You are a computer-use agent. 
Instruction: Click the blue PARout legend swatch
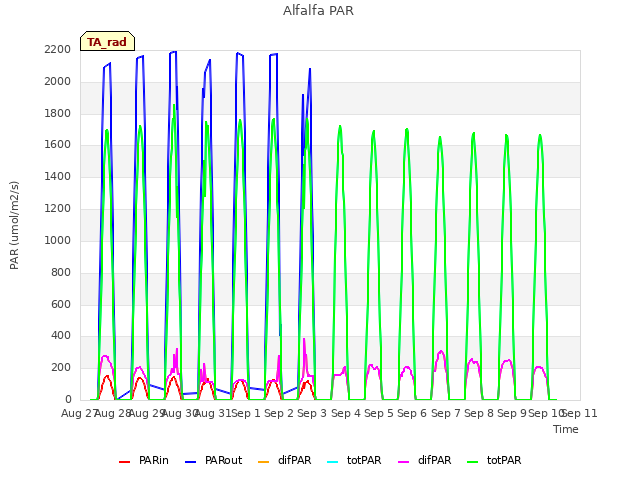point(191,461)
